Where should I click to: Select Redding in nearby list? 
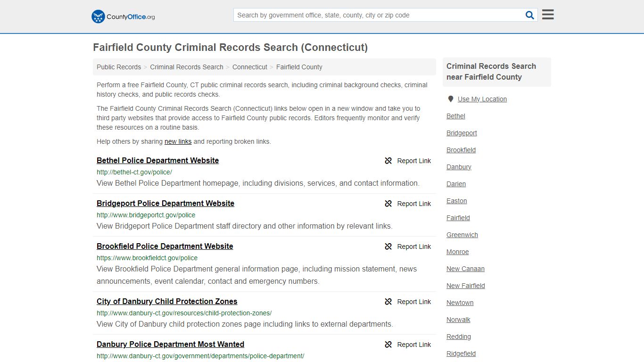pyautogui.click(x=459, y=337)
